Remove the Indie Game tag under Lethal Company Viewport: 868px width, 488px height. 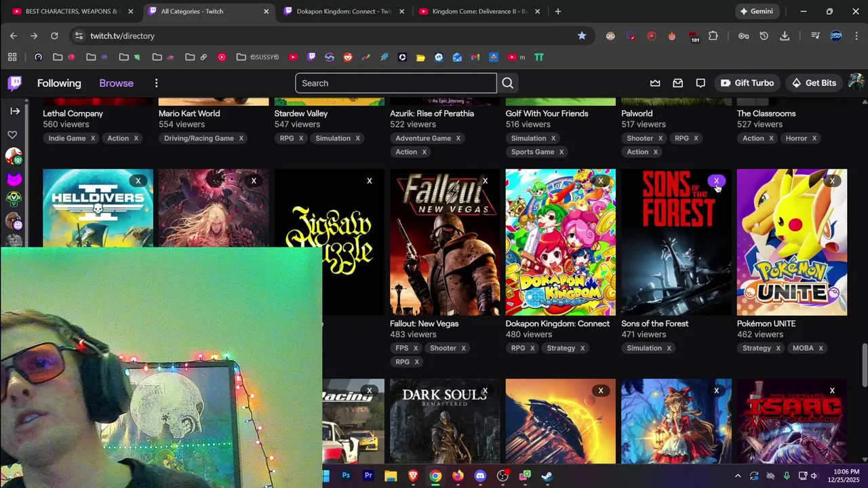click(x=93, y=138)
